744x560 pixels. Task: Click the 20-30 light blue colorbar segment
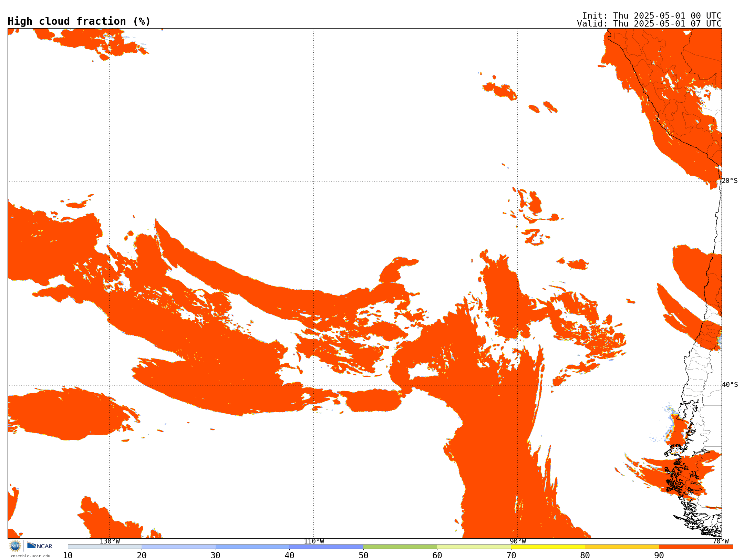tap(178, 547)
